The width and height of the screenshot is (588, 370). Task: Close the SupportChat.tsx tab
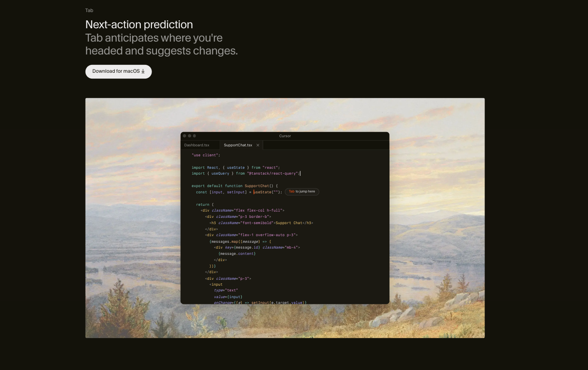click(x=258, y=145)
